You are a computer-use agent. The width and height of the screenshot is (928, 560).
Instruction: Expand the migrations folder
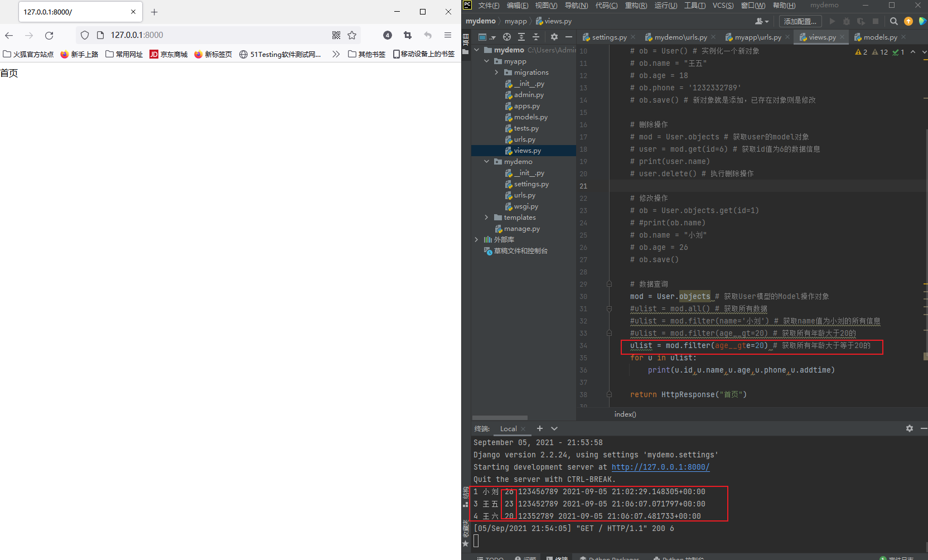pyautogui.click(x=497, y=73)
